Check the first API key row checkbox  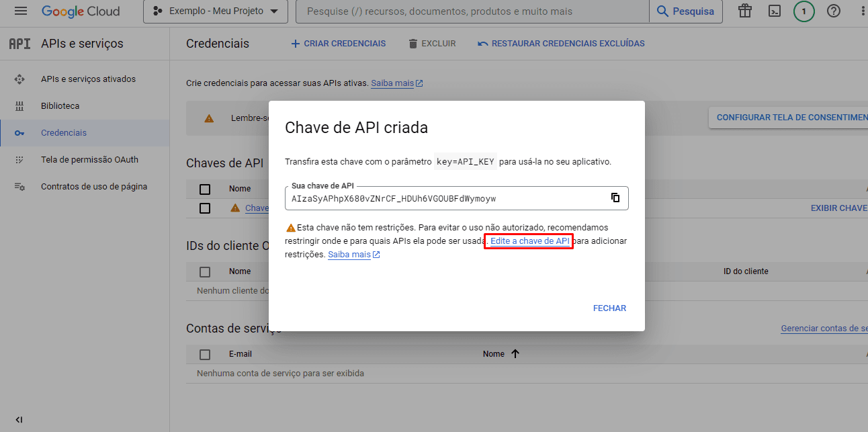coord(205,208)
